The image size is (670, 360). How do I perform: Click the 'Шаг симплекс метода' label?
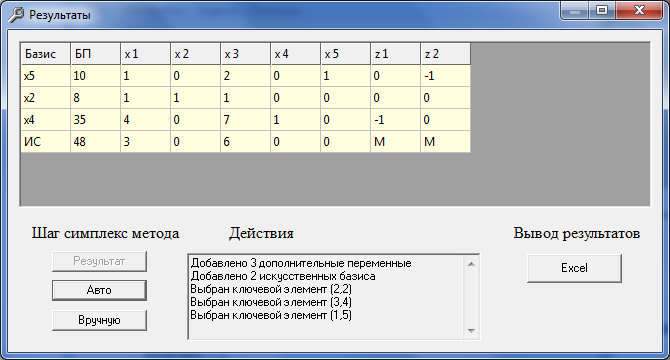coord(106,234)
